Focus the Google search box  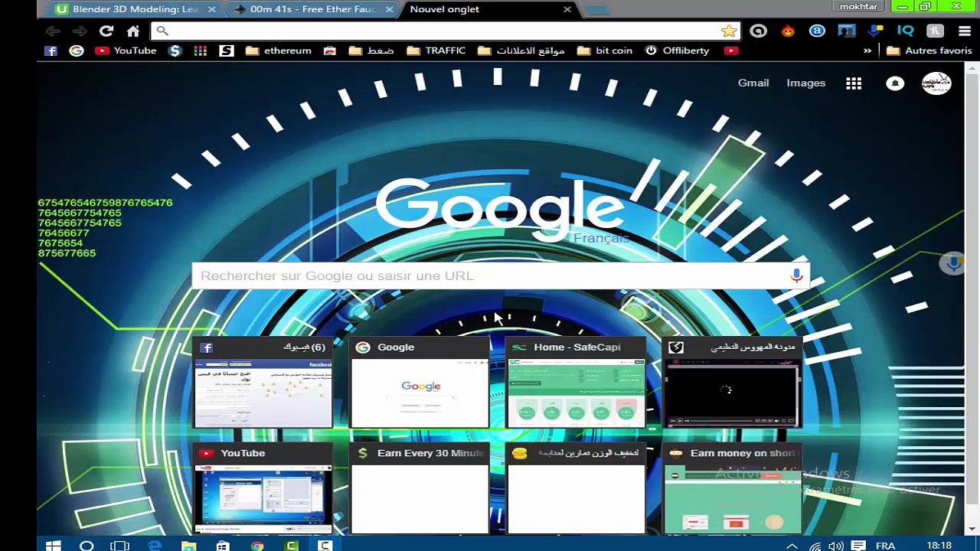(501, 275)
